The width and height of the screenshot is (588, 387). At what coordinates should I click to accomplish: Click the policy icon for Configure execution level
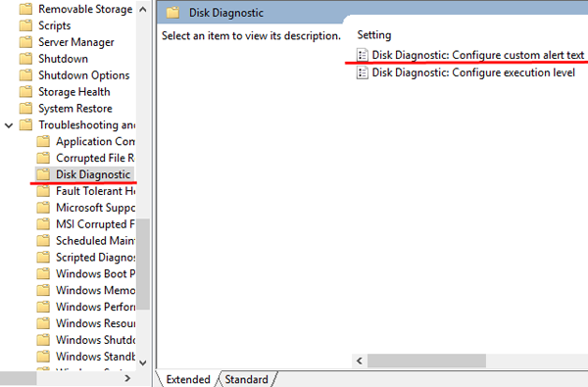(362, 72)
